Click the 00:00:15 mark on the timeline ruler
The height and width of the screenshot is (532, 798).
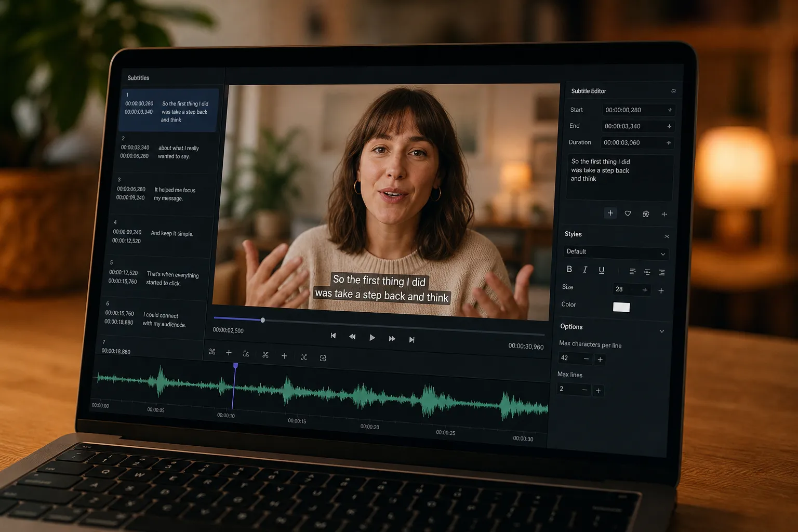[297, 421]
